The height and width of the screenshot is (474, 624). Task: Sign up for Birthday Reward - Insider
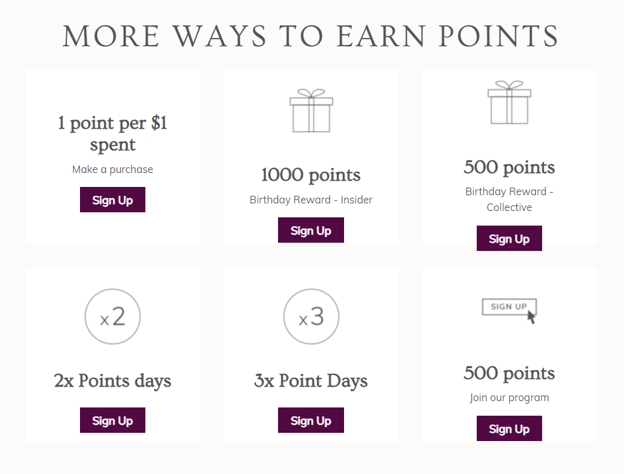coord(311,230)
